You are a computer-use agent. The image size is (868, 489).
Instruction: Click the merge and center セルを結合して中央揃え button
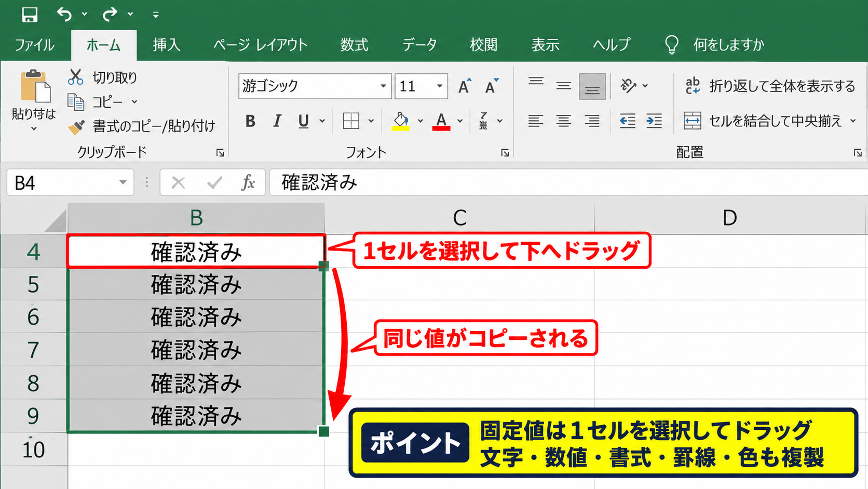coord(763,121)
